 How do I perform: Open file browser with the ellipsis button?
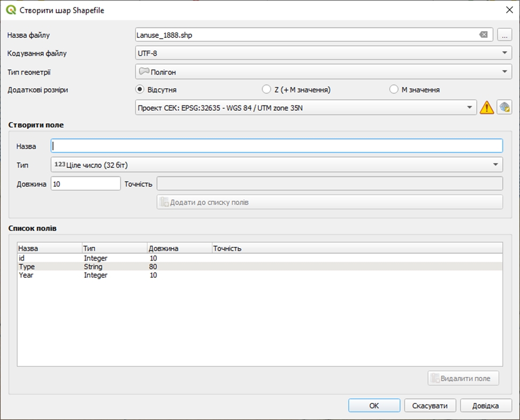(x=504, y=35)
